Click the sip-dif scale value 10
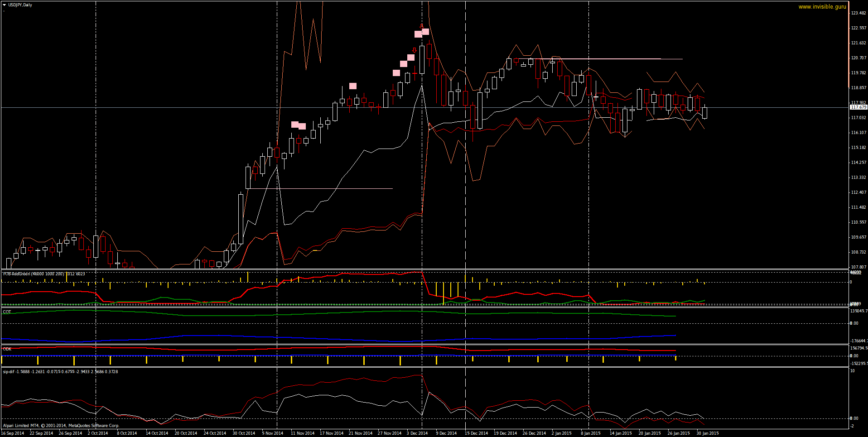The width and height of the screenshot is (868, 437). 853,370
